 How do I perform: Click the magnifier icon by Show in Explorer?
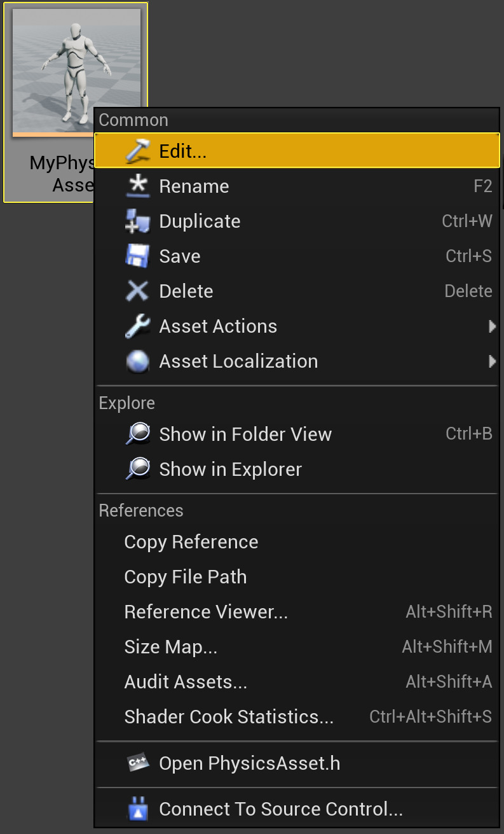(137, 469)
